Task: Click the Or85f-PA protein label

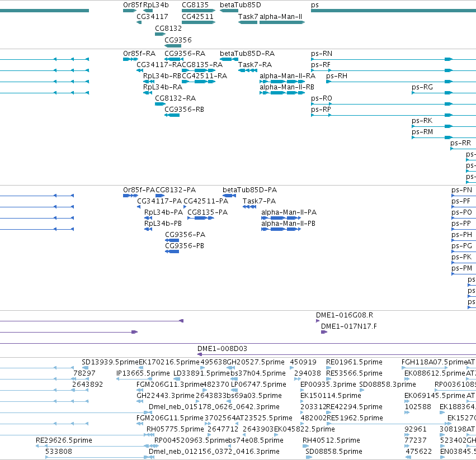Action: point(139,190)
